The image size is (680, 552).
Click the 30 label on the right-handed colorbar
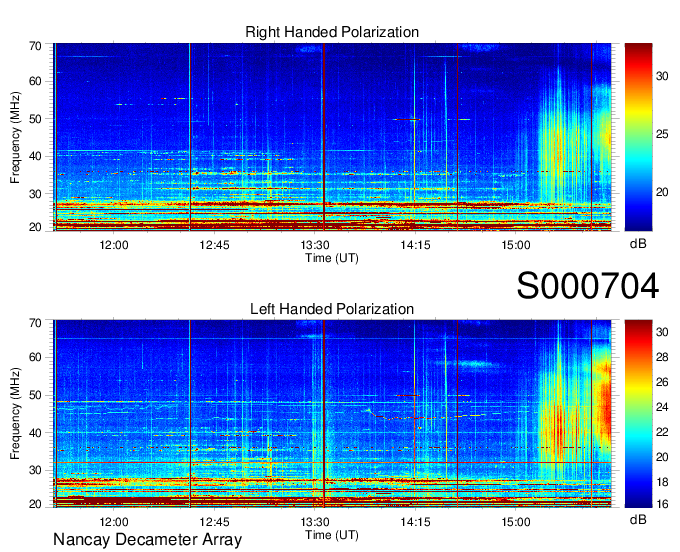[662, 76]
